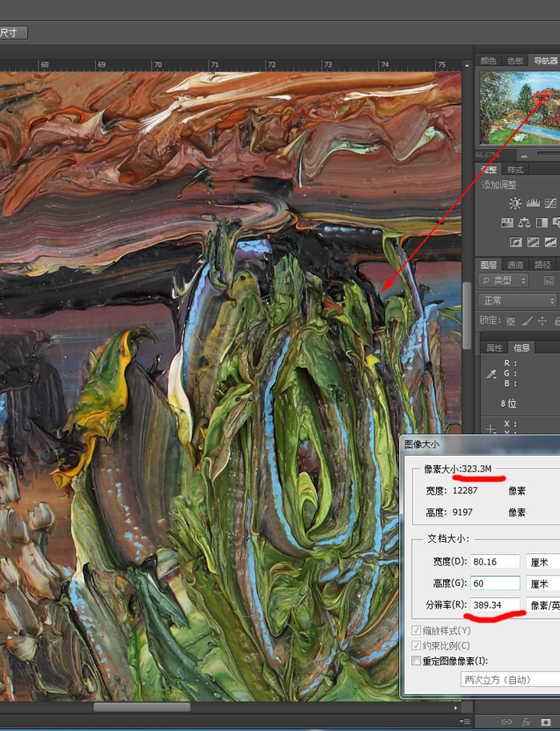Click the vertical scrollbar thumb

point(467,315)
